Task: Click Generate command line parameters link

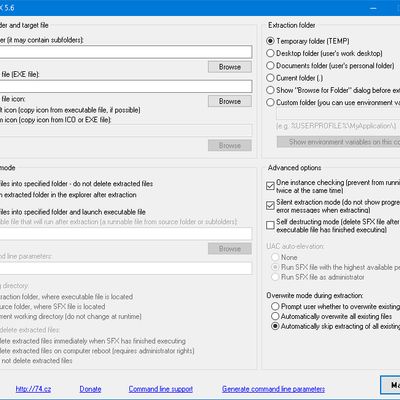Action: coord(273,389)
